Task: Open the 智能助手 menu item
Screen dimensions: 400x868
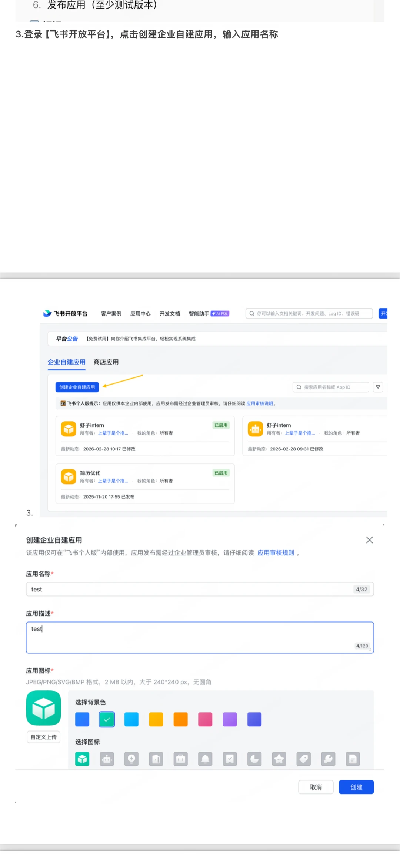Action: (199, 314)
